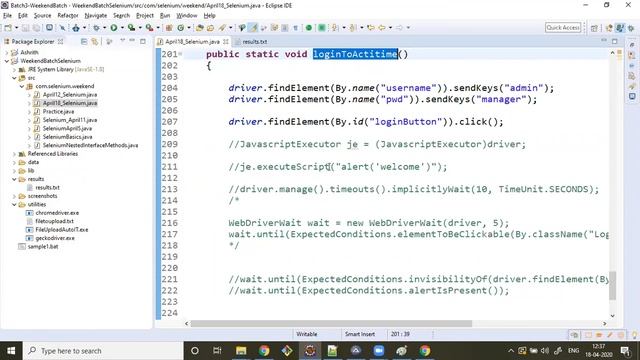Open File Explorer from taskbar
This screenshot has height=360, width=640.
(241, 351)
